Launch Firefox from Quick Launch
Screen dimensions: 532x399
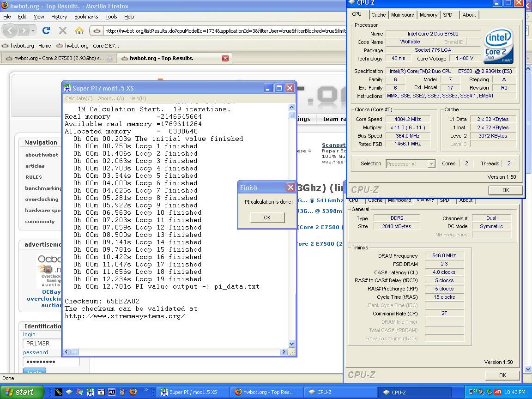tap(133, 392)
